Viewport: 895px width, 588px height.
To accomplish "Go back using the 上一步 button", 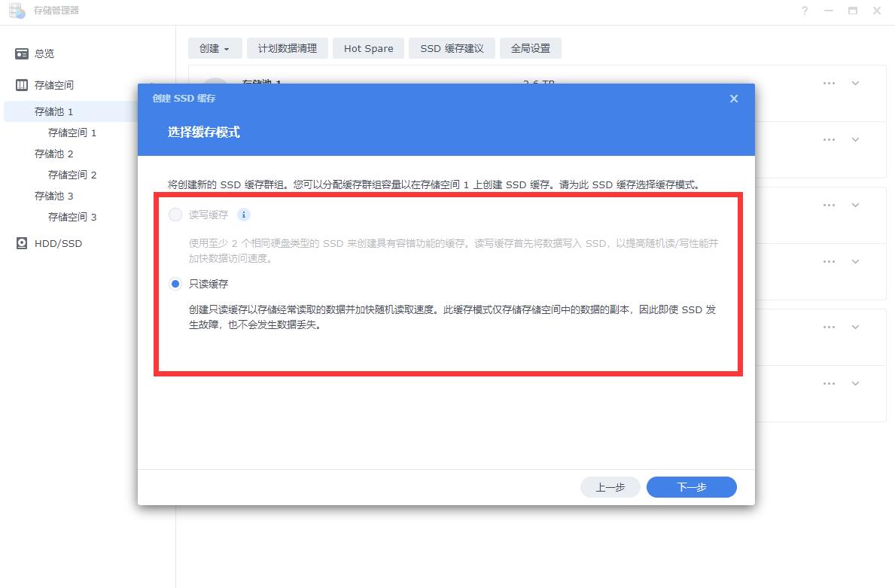I will tap(610, 487).
